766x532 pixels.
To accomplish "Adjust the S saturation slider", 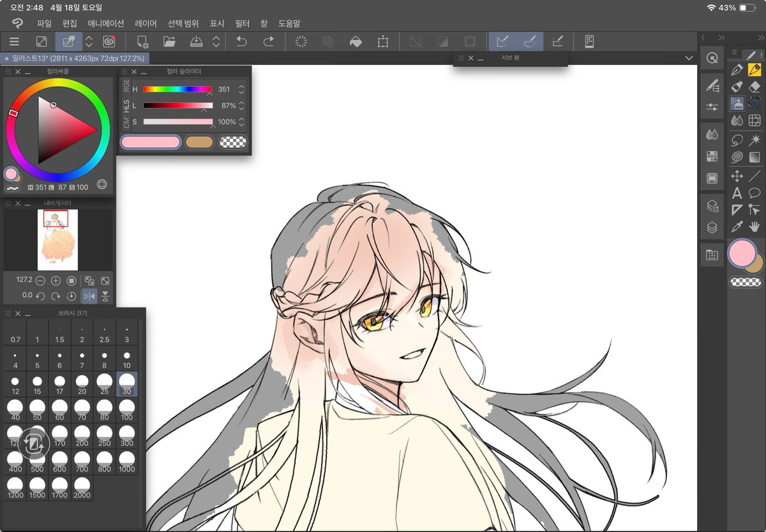I will point(177,121).
